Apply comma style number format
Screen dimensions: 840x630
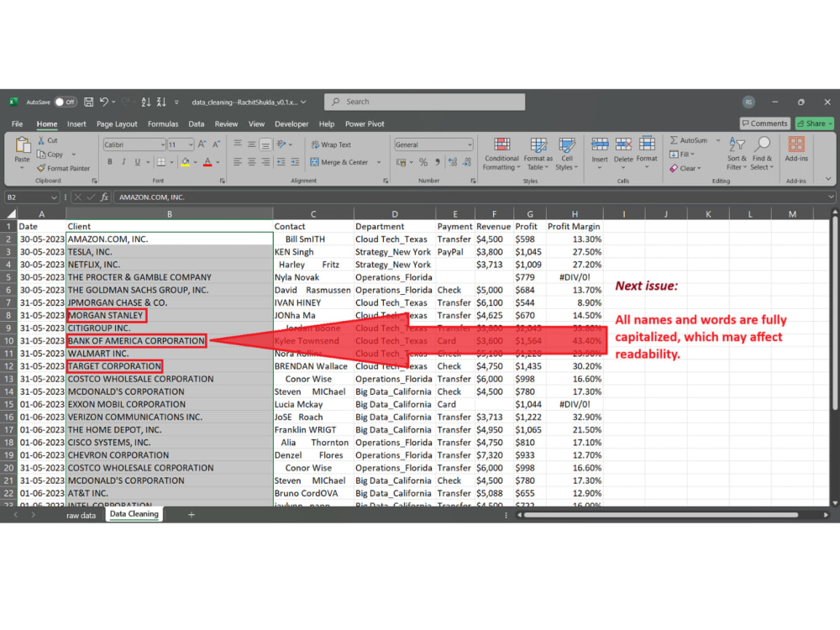click(x=438, y=162)
